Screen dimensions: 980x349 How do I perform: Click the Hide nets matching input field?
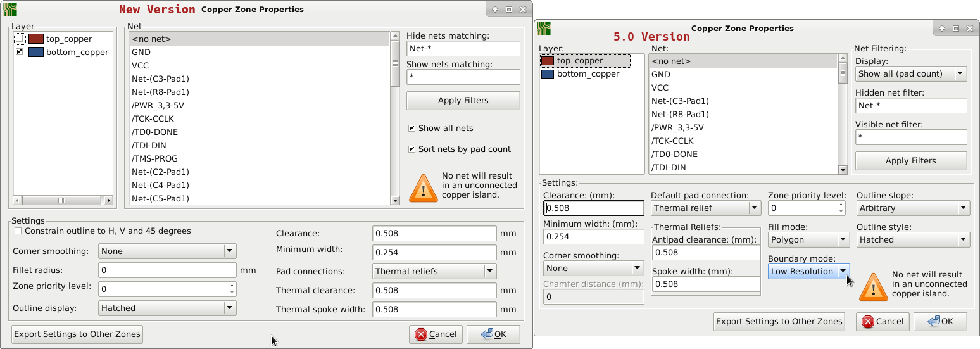click(463, 49)
